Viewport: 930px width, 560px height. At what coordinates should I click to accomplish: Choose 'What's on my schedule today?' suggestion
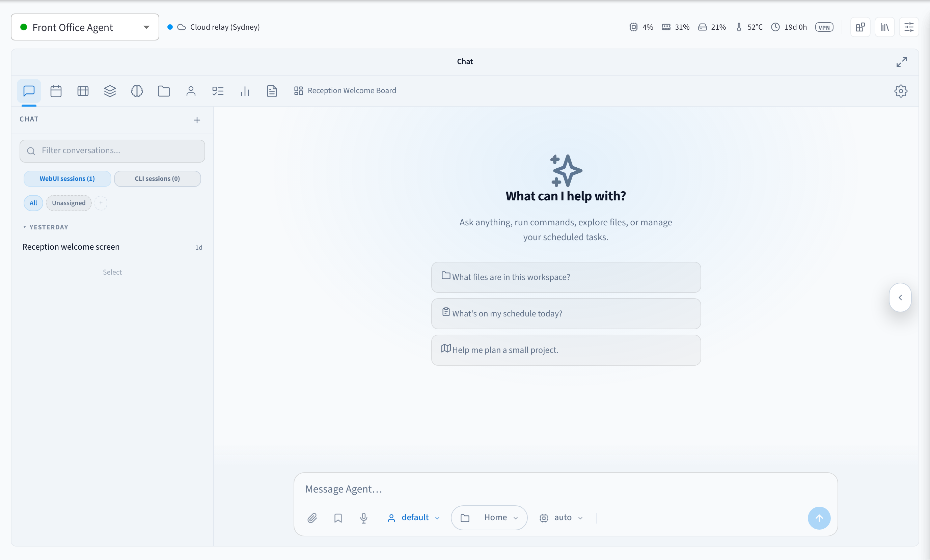pyautogui.click(x=566, y=314)
